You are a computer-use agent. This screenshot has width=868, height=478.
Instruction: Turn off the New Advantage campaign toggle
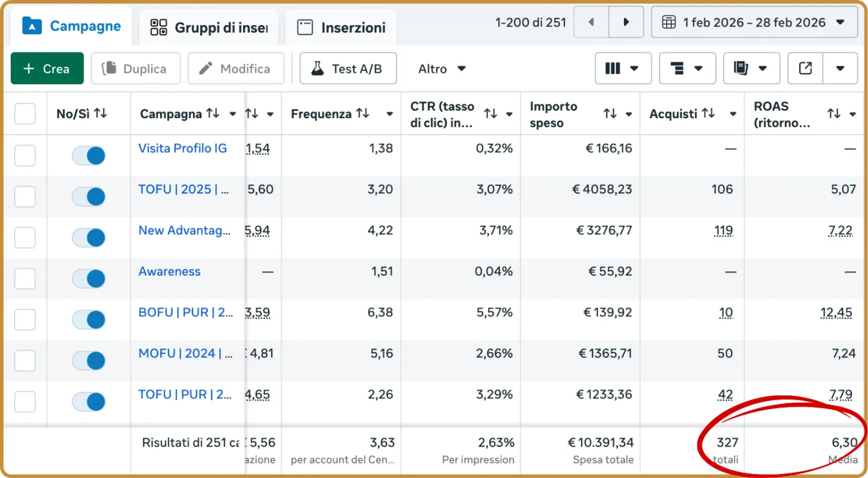tap(88, 238)
